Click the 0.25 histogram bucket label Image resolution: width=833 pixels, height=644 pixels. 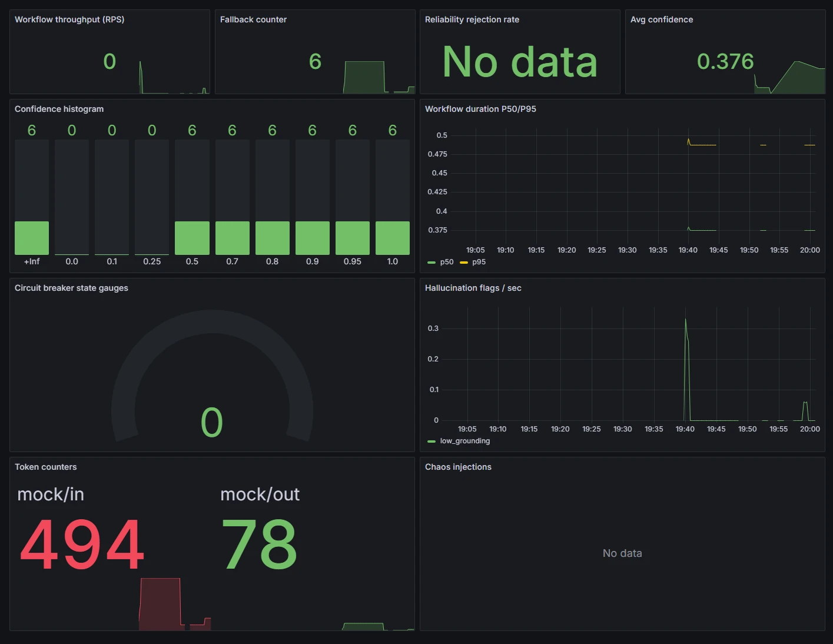pos(152,261)
